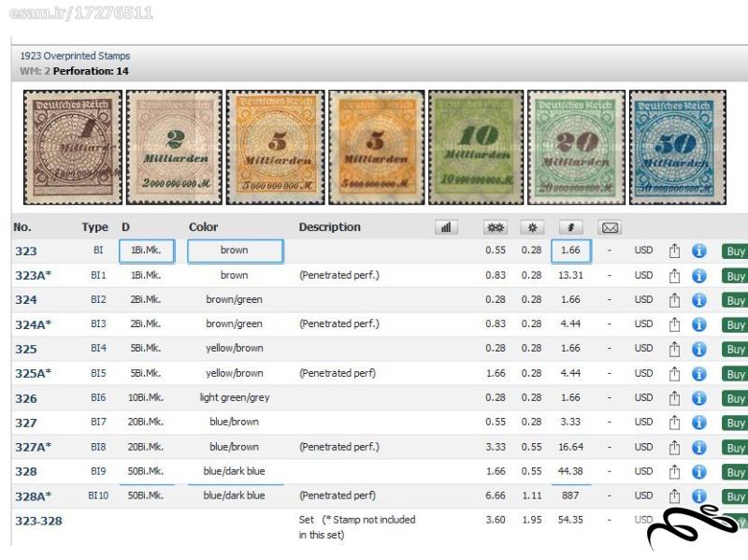Open stamp number 328A* link
The image size is (748, 560).
(x=33, y=496)
